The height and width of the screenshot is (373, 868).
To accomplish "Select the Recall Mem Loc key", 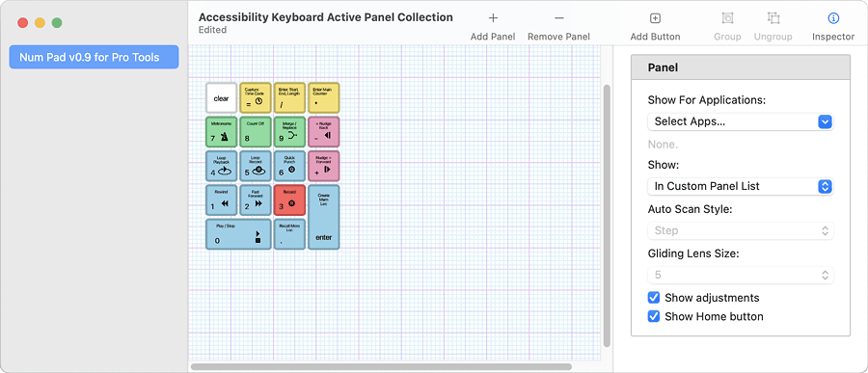I will pyautogui.click(x=289, y=234).
